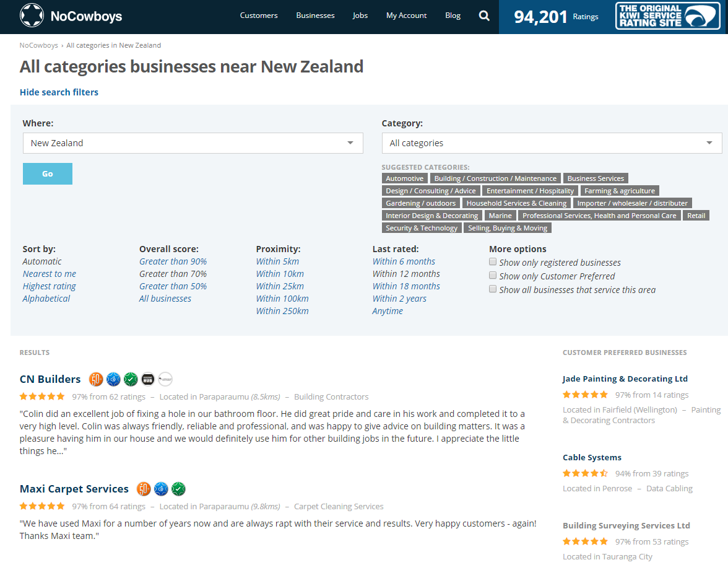Select Interior Design & Decorating tag
This screenshot has width=728, height=565.
(x=431, y=216)
